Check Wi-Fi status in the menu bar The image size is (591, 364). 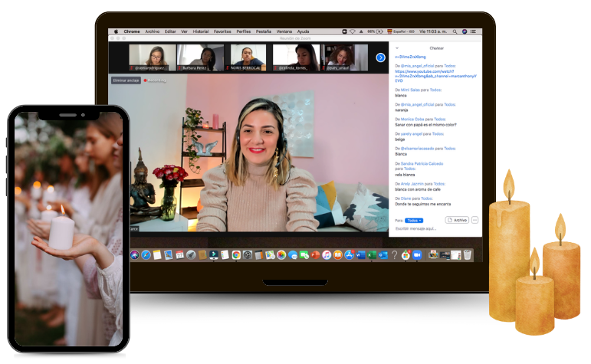coord(353,31)
